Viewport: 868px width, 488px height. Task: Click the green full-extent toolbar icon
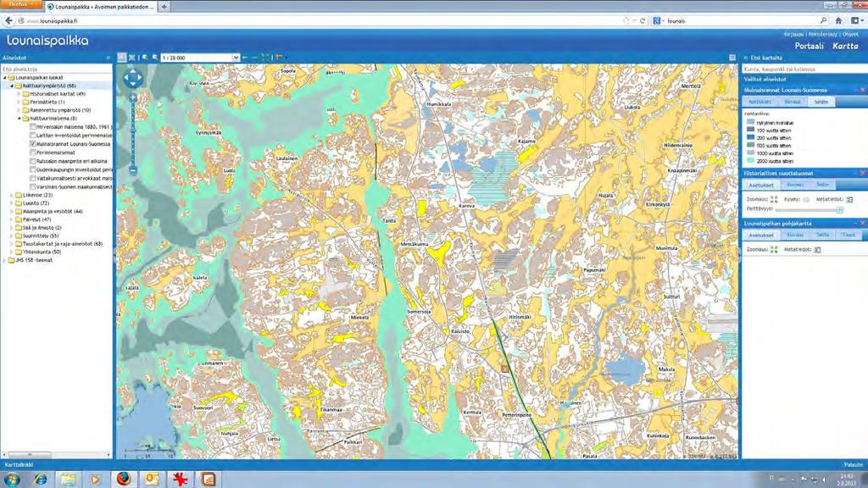pyautogui.click(x=265, y=58)
